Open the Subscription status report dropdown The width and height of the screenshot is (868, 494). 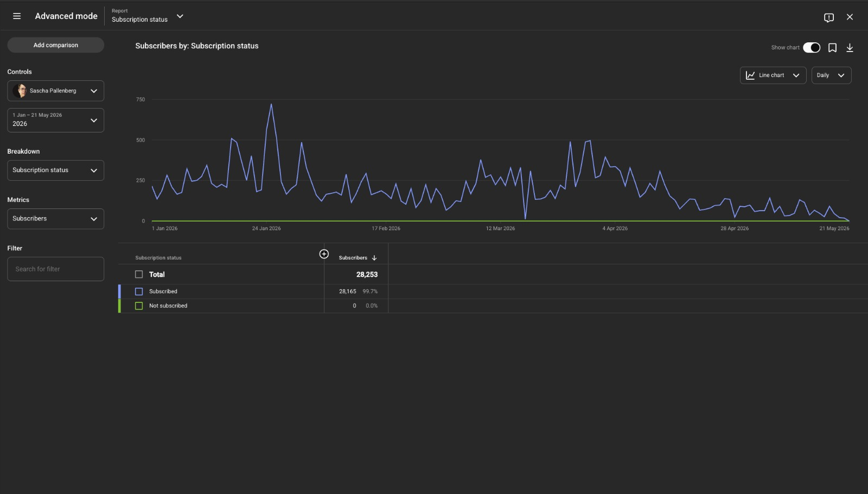coord(148,16)
